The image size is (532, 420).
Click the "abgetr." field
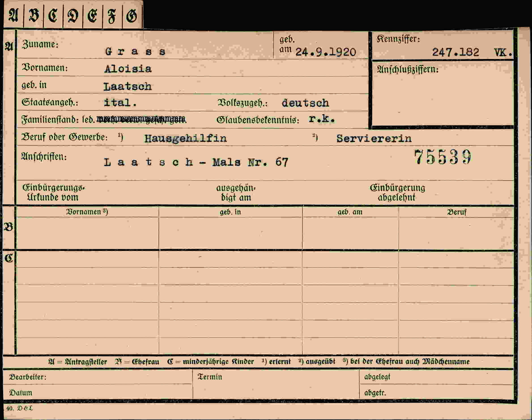437,392
